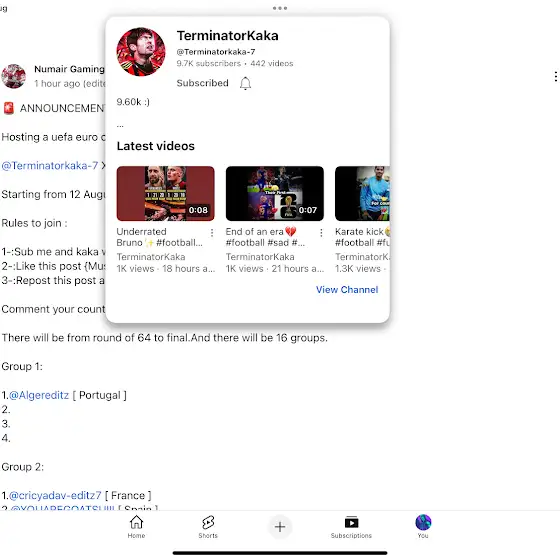
Task: Open Numair Gaming profile picture
Action: [14, 76]
